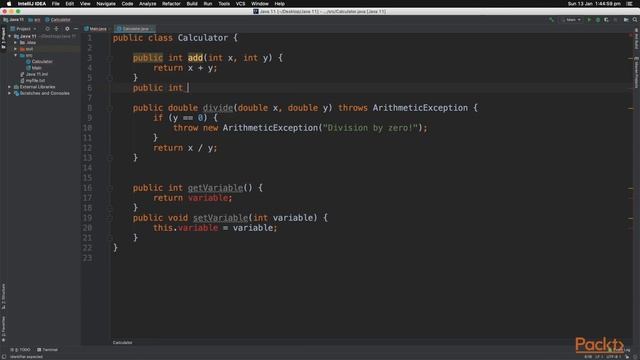The height and width of the screenshot is (360, 640).
Task: Click the scroll-from-source target icon in Project panel
Action: (x=47, y=29)
